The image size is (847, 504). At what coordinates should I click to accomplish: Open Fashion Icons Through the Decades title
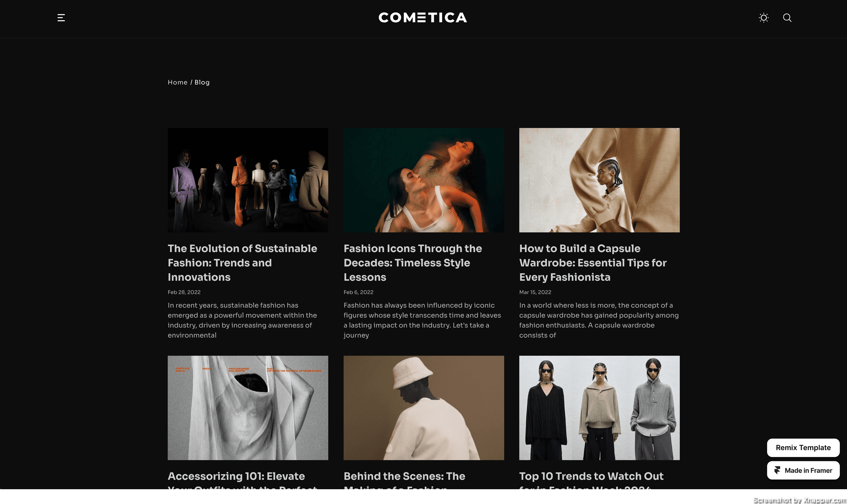point(413,263)
